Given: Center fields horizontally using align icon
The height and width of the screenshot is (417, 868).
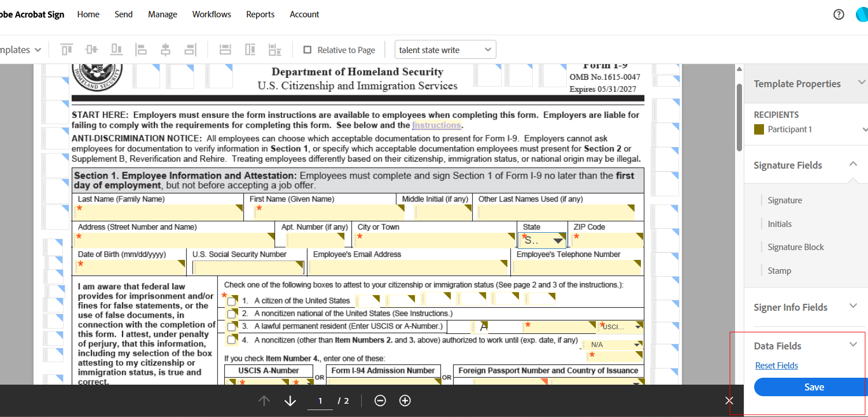Looking at the screenshot, I should [x=166, y=50].
